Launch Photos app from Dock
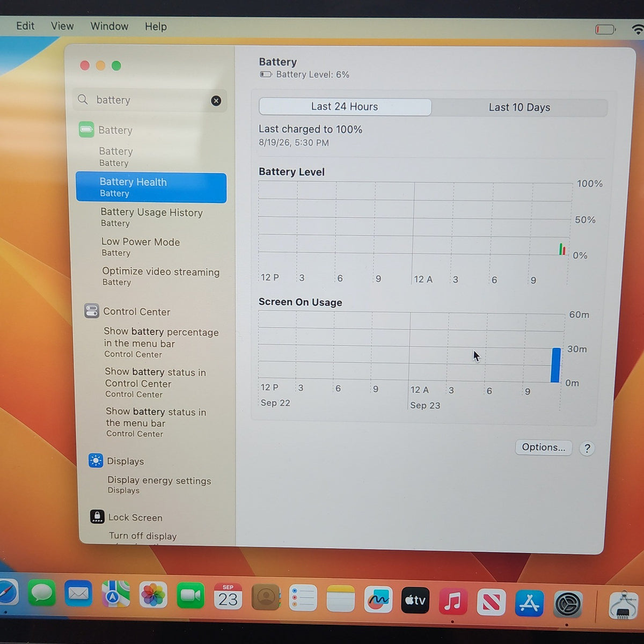 tap(153, 595)
